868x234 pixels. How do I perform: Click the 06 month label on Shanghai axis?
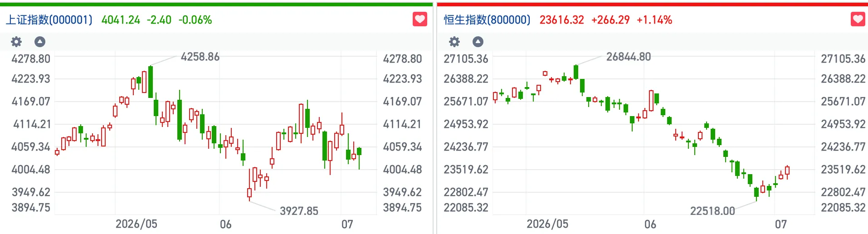[x=226, y=224]
